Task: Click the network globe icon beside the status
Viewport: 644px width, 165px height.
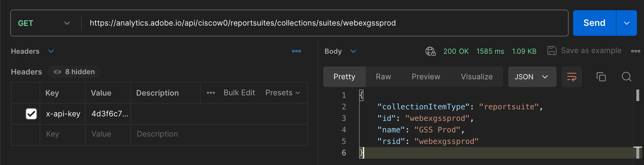Action: [430, 51]
